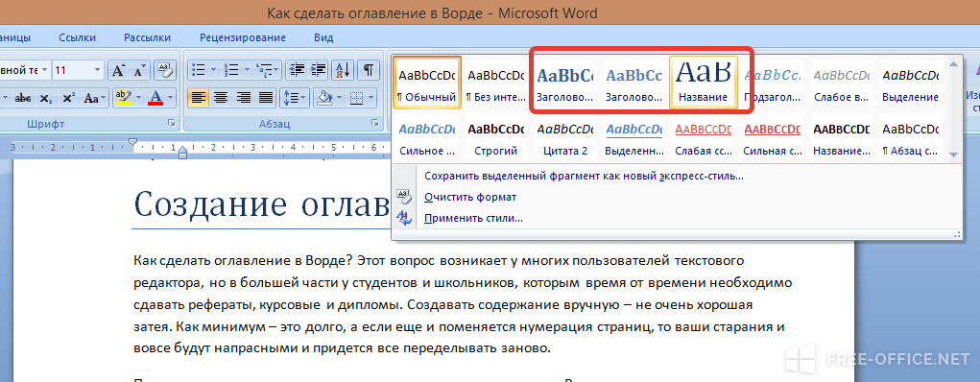Center align text

point(221,98)
